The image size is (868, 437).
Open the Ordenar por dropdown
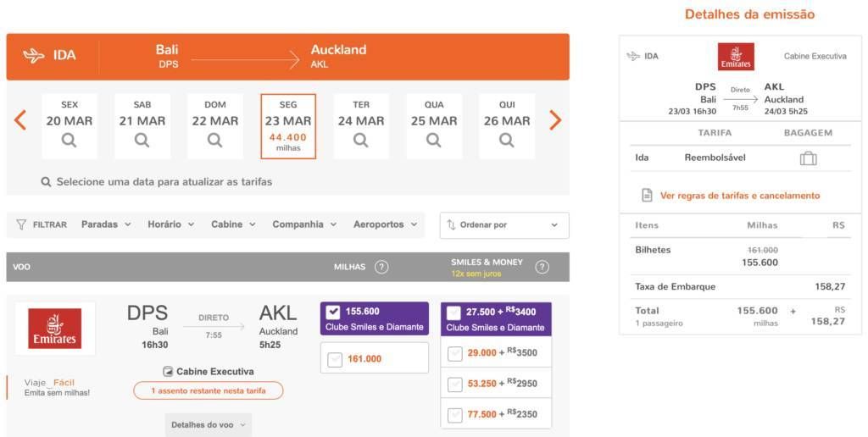coord(504,225)
